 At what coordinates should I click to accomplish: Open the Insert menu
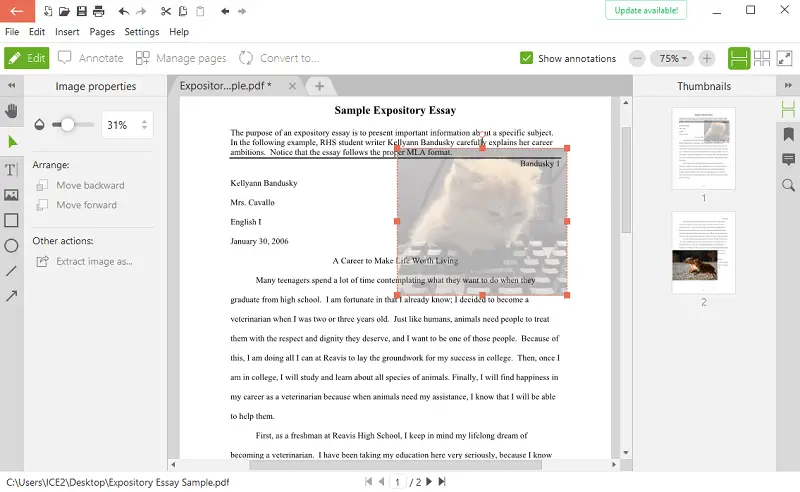coord(67,32)
